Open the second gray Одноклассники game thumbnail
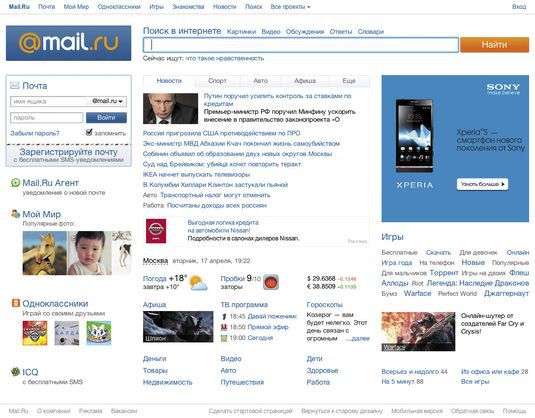The height and width of the screenshot is (418, 535). tap(67, 333)
